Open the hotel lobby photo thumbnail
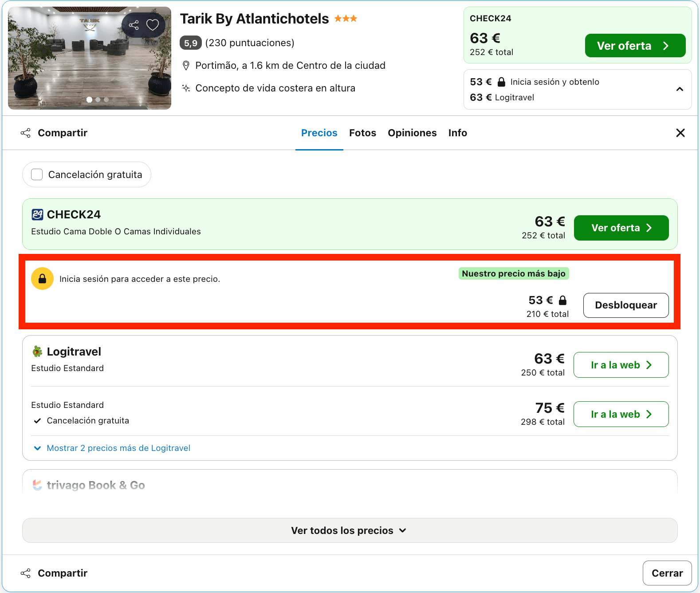 coord(90,58)
